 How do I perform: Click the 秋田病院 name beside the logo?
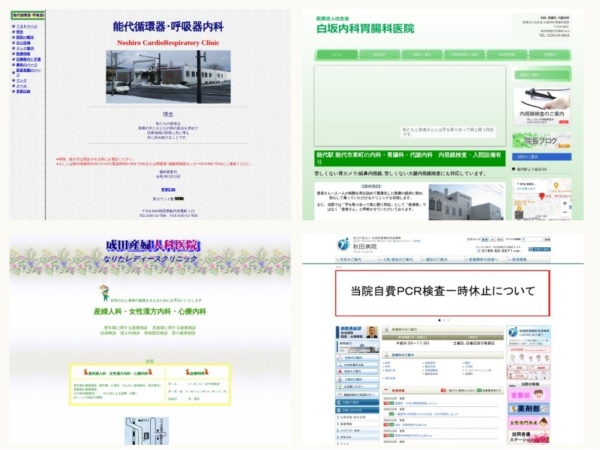coord(365,247)
